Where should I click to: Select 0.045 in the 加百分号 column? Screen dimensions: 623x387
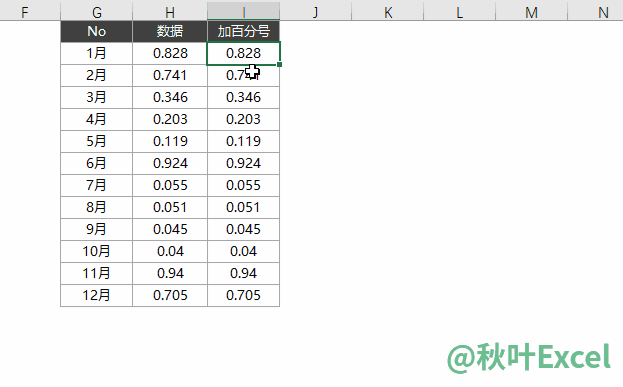click(244, 229)
